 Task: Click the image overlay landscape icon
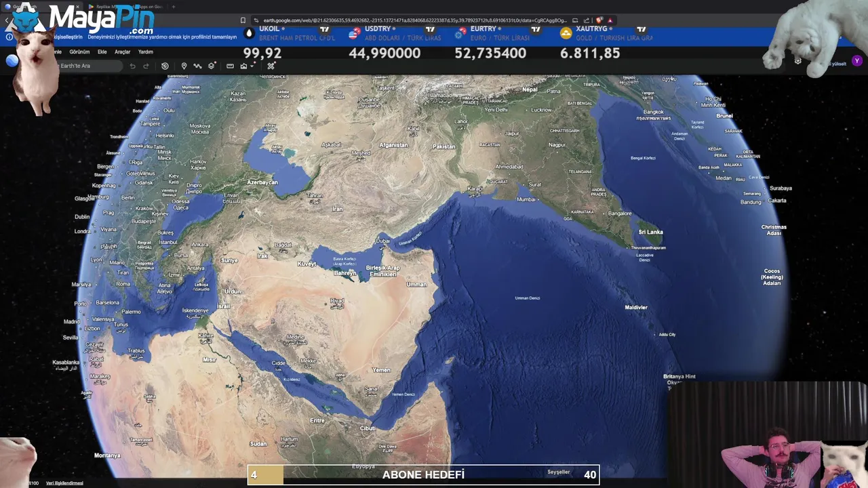243,66
